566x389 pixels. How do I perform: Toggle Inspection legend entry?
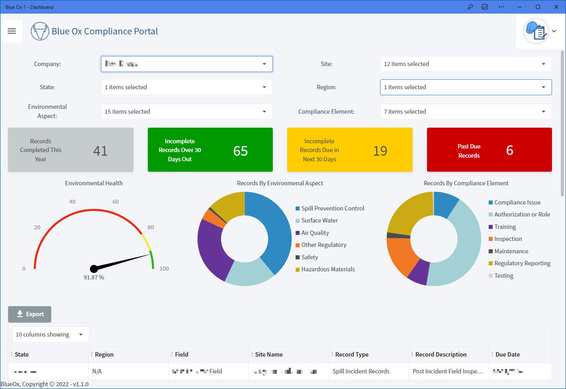point(505,239)
